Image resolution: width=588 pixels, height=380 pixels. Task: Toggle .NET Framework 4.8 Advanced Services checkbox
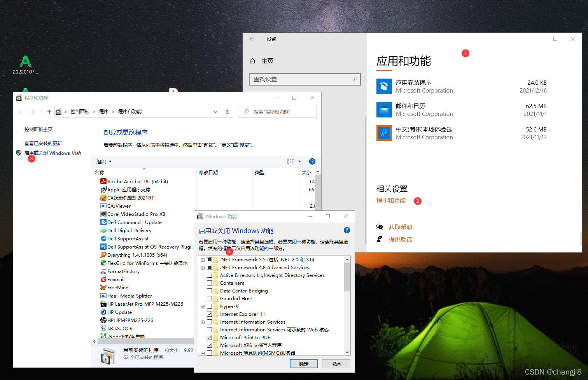click(x=209, y=267)
